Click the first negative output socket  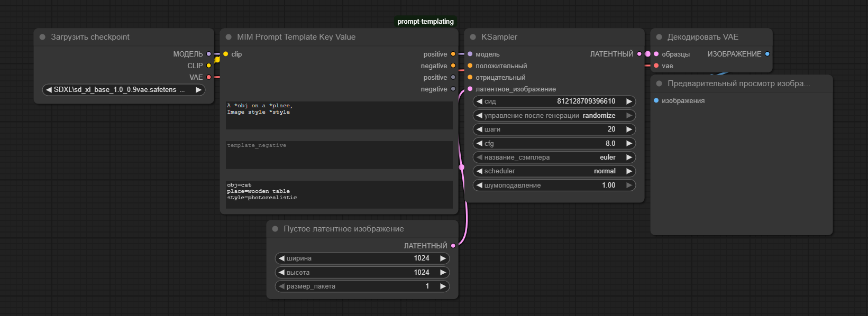tap(453, 66)
